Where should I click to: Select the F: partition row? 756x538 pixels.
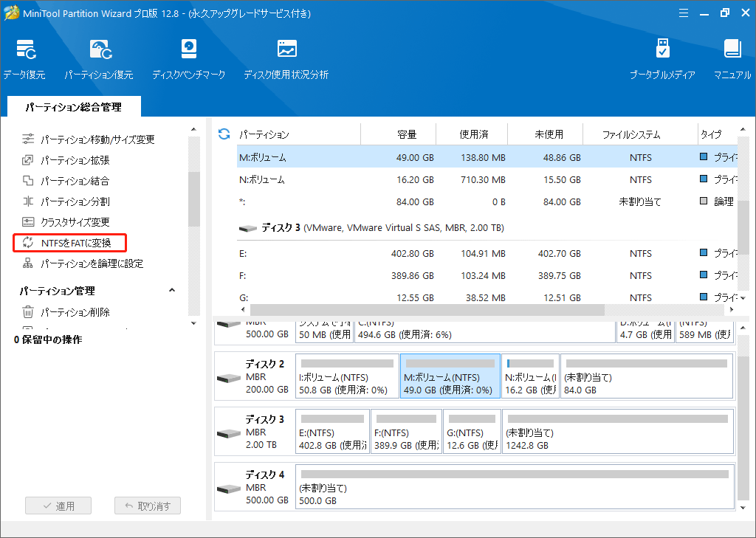(x=487, y=275)
